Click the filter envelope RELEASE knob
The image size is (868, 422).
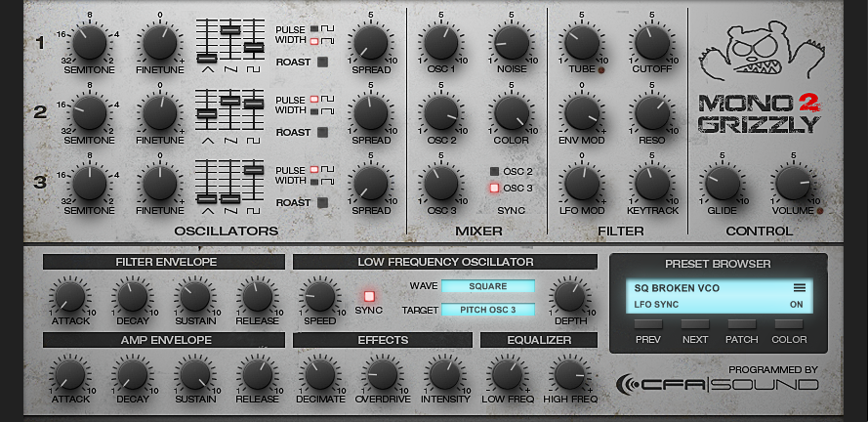coord(258,296)
